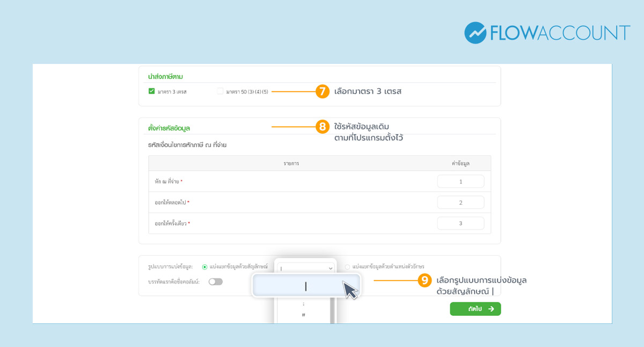Pick the hash # separator option

(x=303, y=315)
